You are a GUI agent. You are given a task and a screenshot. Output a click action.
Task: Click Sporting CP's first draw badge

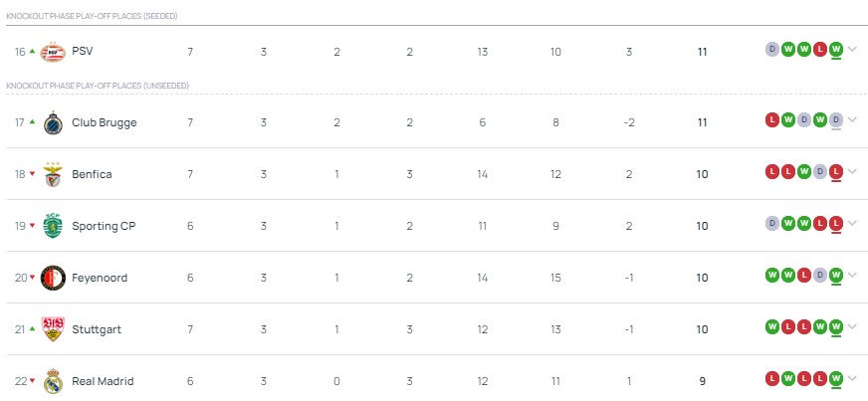tap(771, 224)
